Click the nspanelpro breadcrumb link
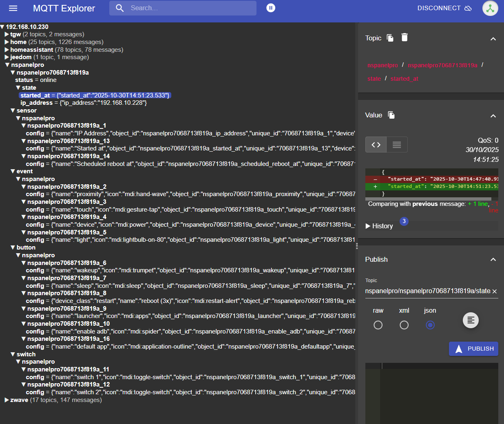The width and height of the screenshot is (504, 424). tap(382, 65)
